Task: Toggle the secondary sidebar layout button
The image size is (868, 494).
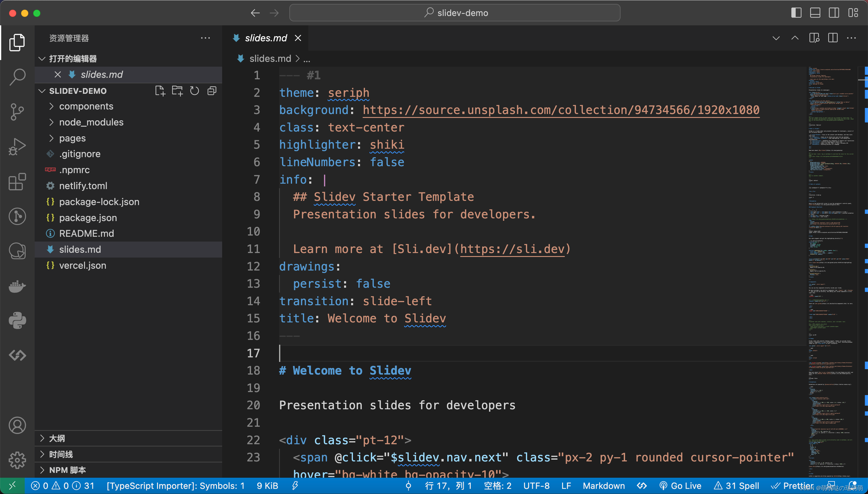Action: (834, 13)
